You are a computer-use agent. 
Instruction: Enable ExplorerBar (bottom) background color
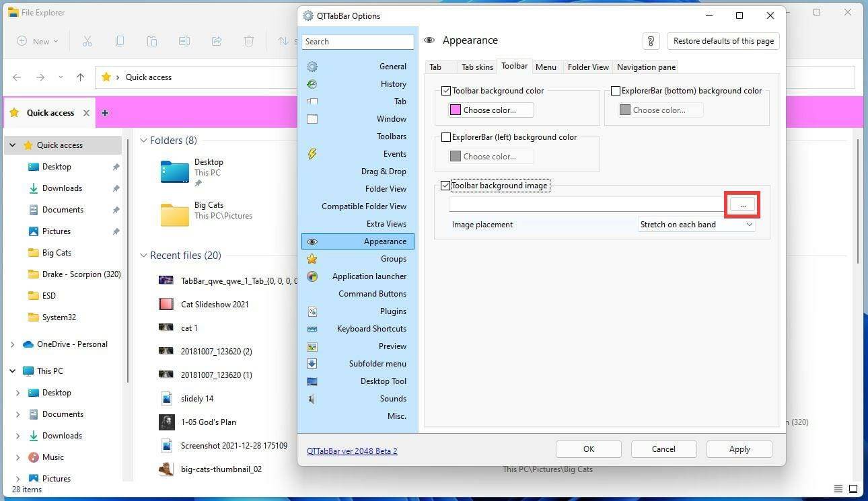(616, 90)
